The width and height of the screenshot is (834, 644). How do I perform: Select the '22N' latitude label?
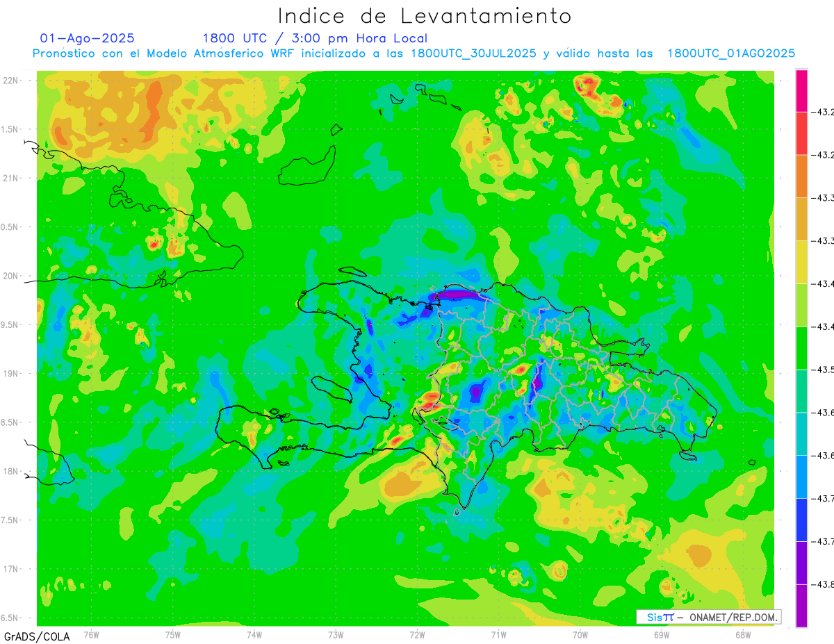pos(11,80)
